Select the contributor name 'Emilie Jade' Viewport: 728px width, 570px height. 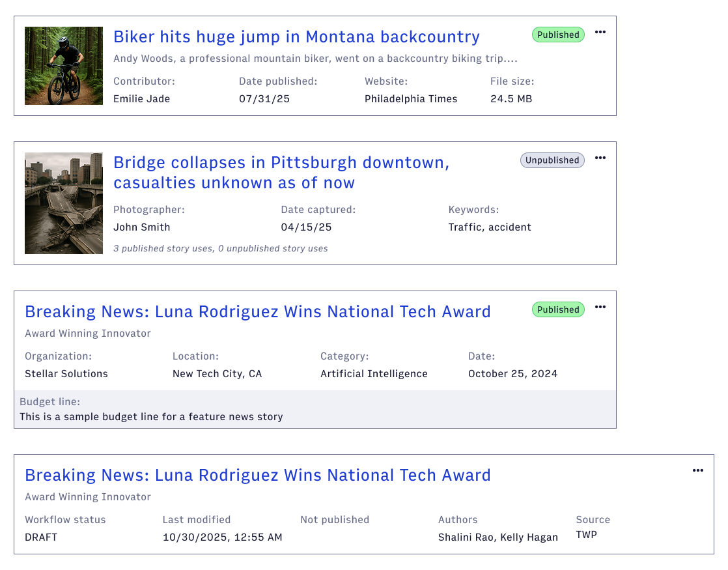pyautogui.click(x=141, y=99)
